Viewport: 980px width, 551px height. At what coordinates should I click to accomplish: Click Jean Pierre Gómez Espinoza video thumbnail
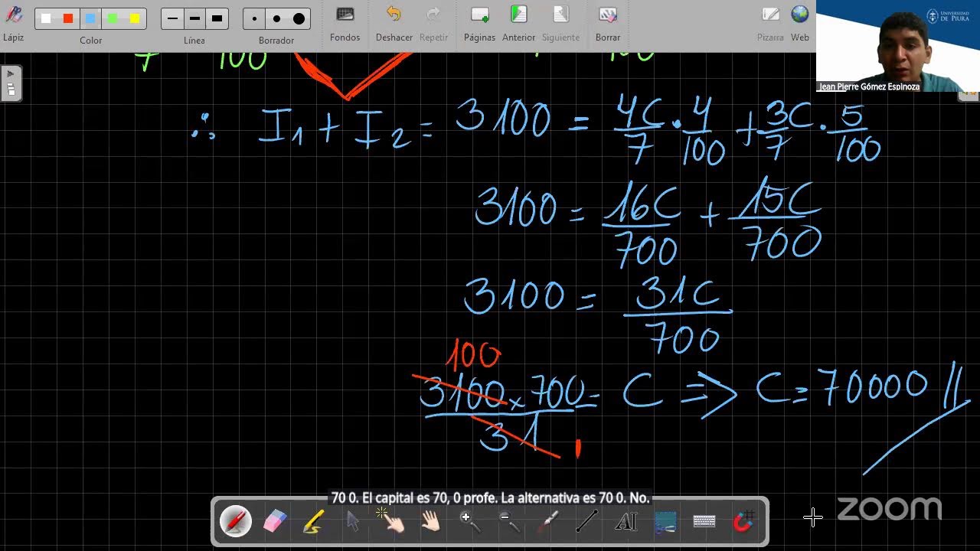(897, 46)
